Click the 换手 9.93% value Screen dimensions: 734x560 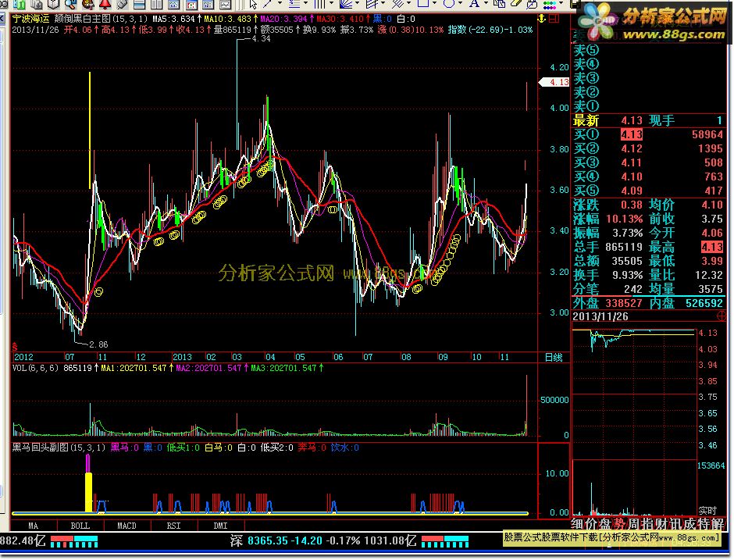[x=628, y=275]
